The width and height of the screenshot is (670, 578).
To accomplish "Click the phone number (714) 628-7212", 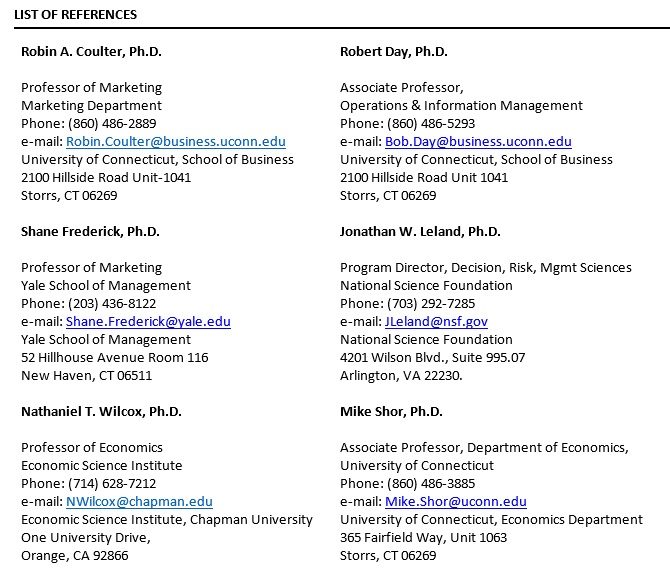I will pyautogui.click(x=112, y=483).
